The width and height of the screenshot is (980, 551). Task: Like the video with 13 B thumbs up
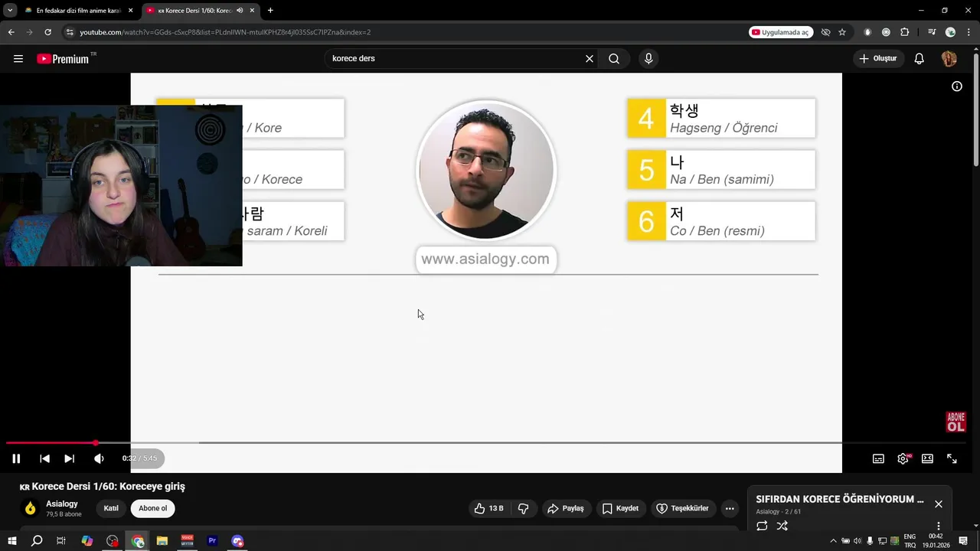coord(488,508)
